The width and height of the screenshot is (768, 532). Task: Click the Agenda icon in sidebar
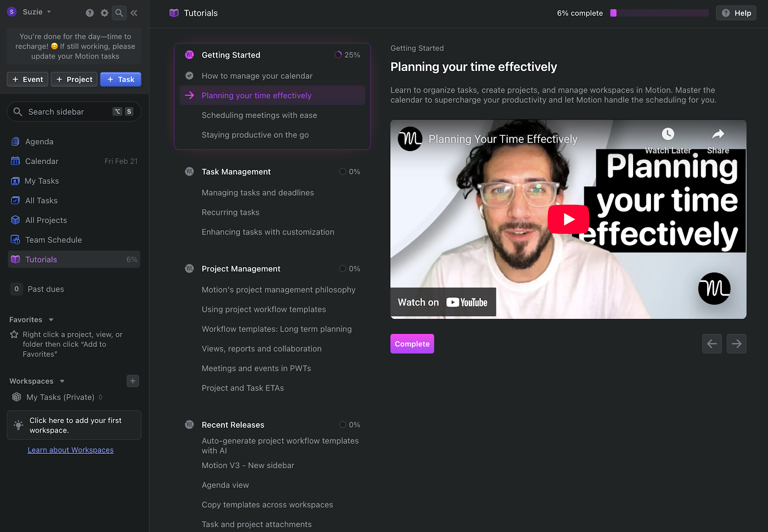pyautogui.click(x=15, y=142)
